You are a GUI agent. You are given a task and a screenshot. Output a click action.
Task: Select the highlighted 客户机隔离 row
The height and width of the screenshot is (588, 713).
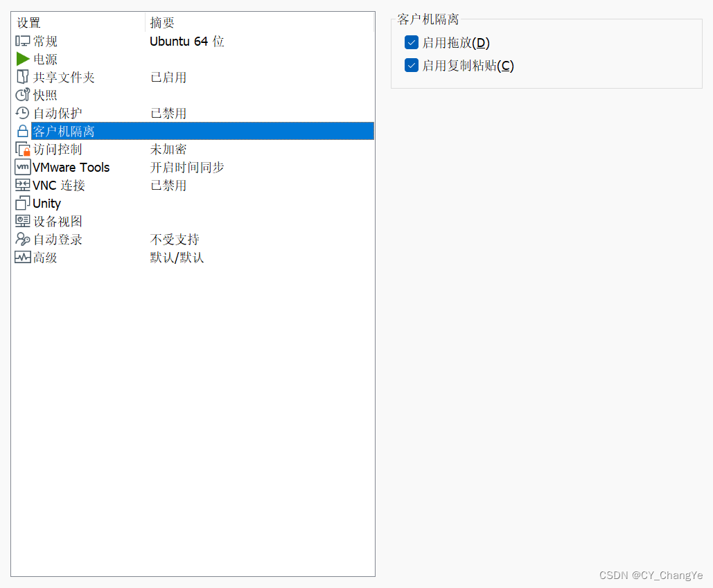click(x=193, y=131)
